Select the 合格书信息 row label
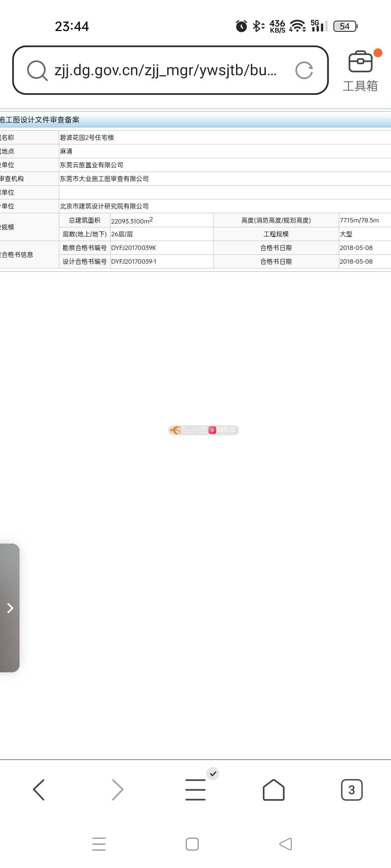 point(17,255)
